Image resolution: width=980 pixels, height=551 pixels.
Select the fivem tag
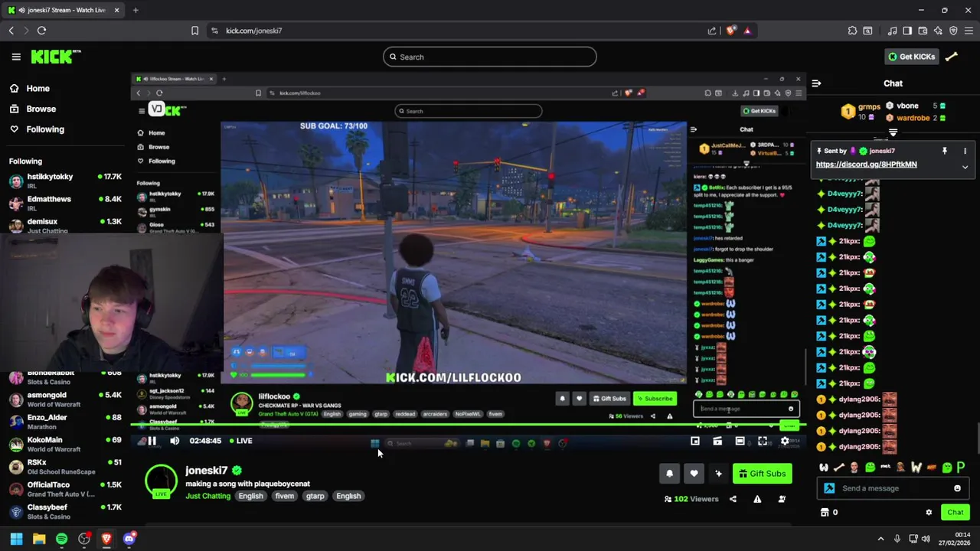click(x=284, y=496)
